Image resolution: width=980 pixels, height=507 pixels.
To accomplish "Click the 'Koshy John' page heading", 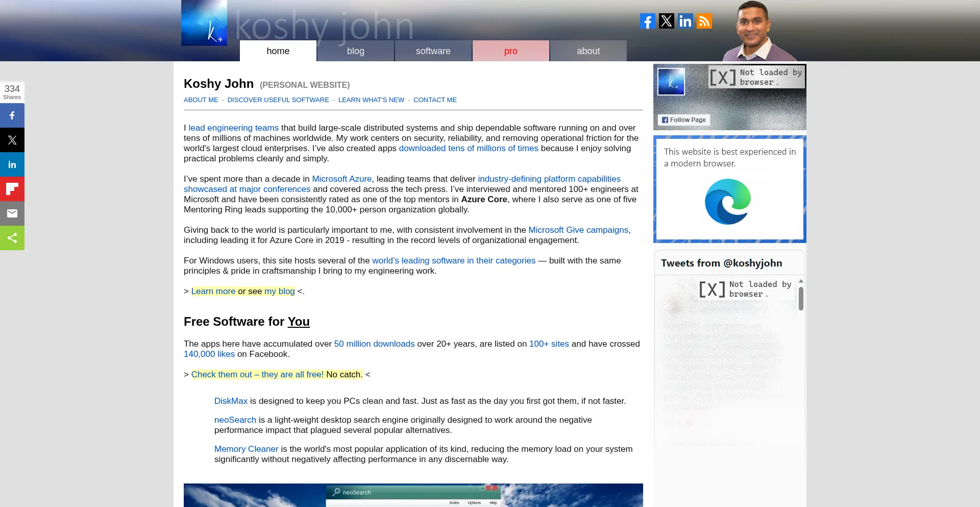I will tap(218, 84).
